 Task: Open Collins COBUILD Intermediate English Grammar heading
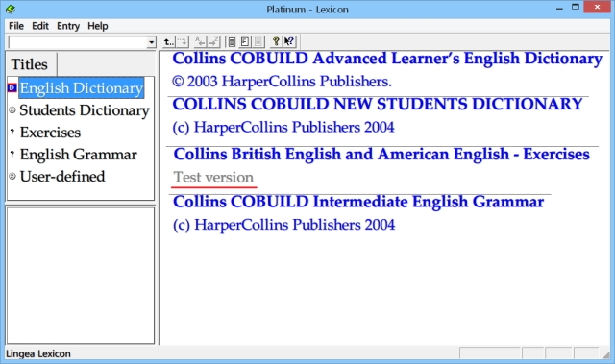[358, 202]
